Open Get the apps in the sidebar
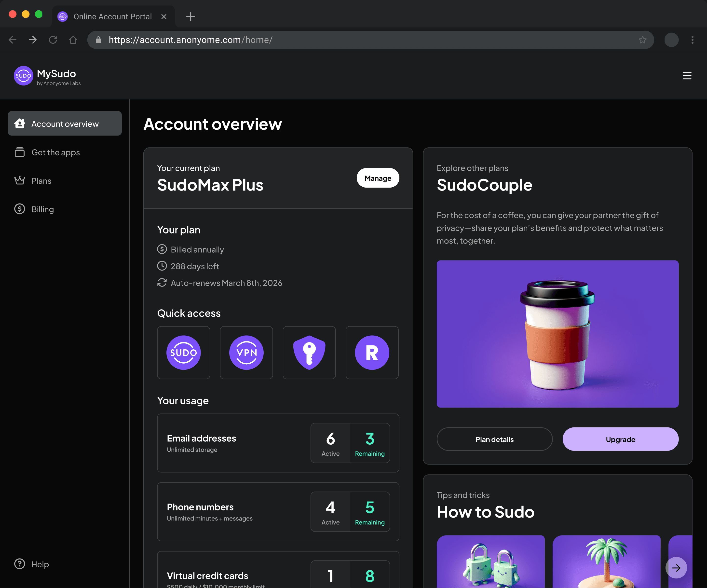707x588 pixels. pyautogui.click(x=55, y=152)
